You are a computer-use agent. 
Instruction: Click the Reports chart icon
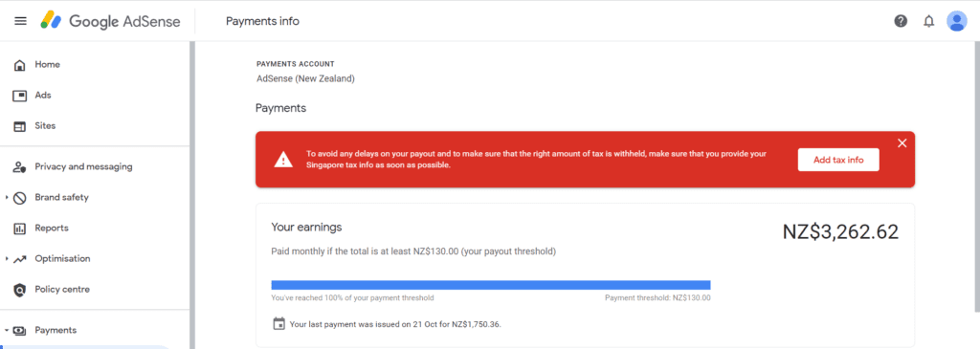[x=20, y=229]
